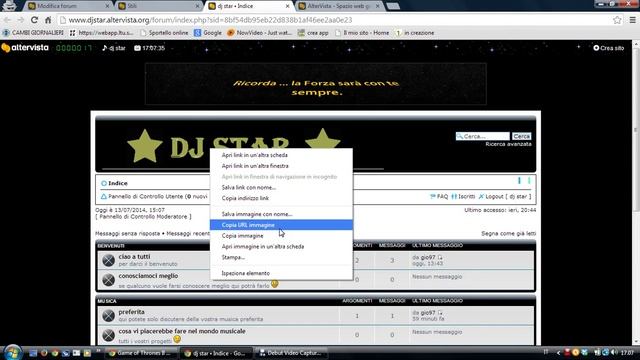View latest post icon in preferita row
Image resolution: width=640 pixels, height=360 pixels.
tap(440, 313)
